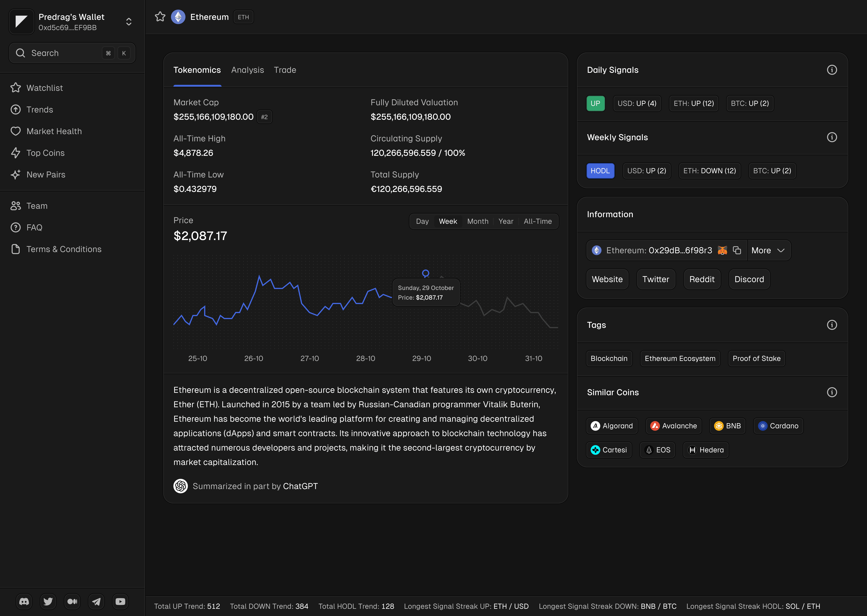Click the Similar Coins info icon

832,392
